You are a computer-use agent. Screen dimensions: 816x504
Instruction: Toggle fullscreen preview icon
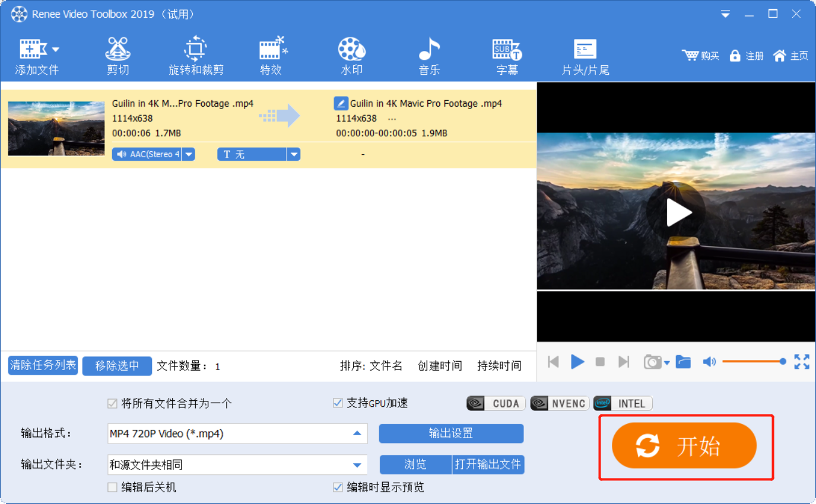coord(802,362)
